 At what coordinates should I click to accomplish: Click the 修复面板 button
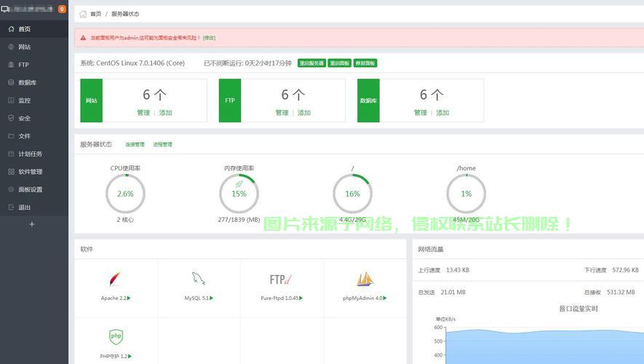[365, 63]
